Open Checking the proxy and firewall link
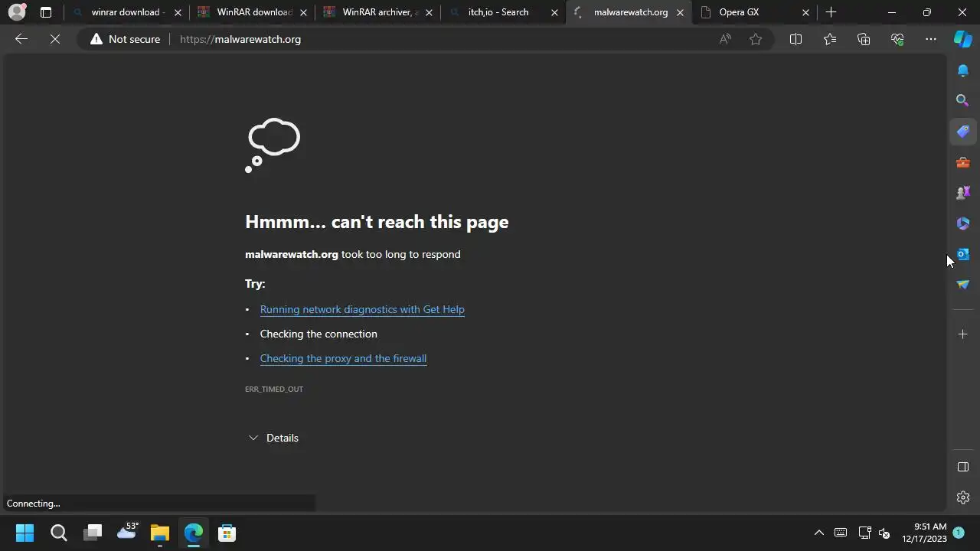This screenshot has height=551, width=980. (x=343, y=358)
